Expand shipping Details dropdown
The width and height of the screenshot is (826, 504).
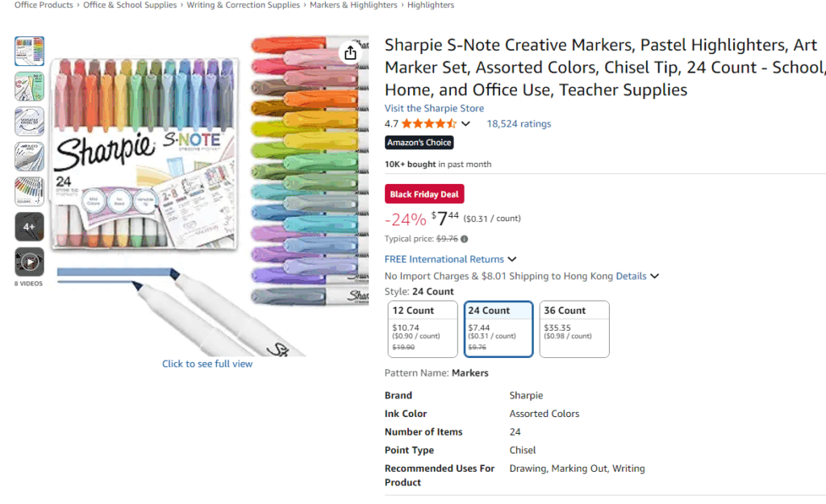(637, 276)
